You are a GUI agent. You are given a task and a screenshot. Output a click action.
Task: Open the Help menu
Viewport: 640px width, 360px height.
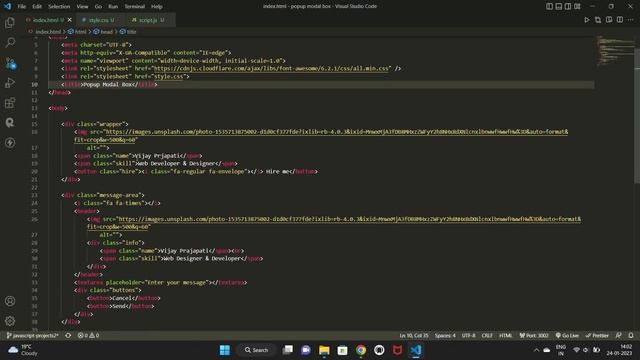[157, 7]
